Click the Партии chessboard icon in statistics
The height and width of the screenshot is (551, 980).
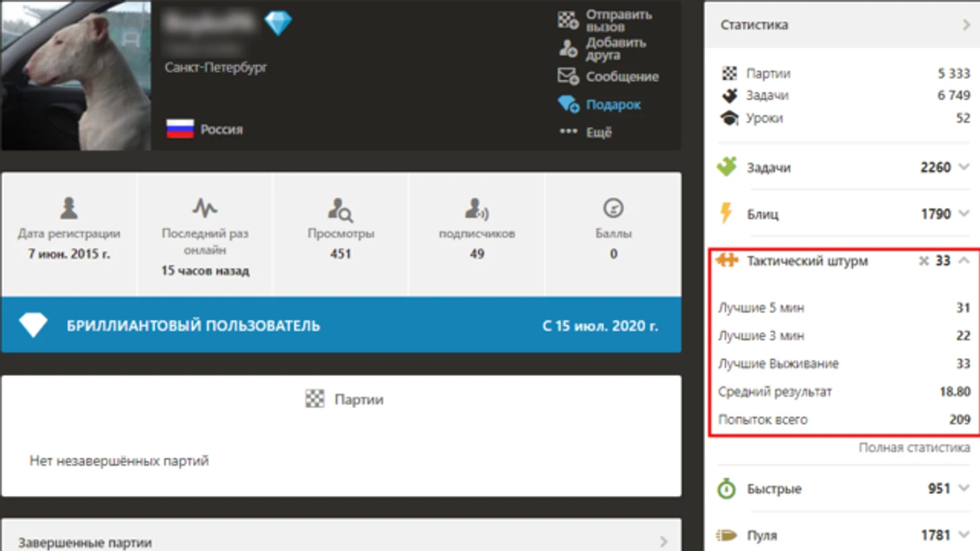pos(729,73)
